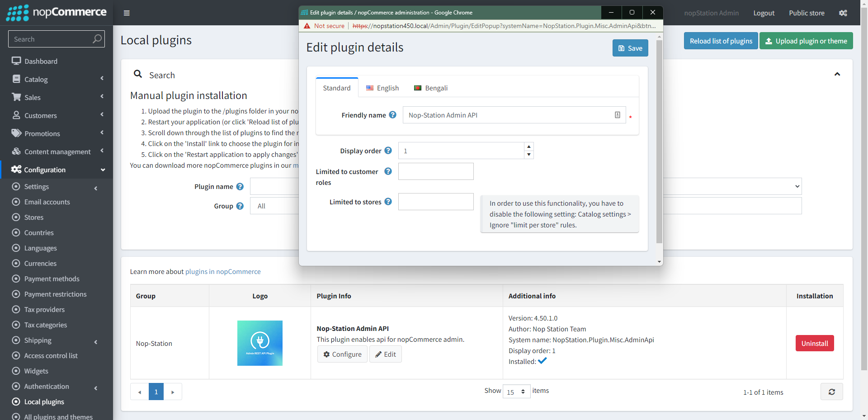The height and width of the screenshot is (420, 868).
Task: Increase Display order with up arrow
Action: [529, 146]
